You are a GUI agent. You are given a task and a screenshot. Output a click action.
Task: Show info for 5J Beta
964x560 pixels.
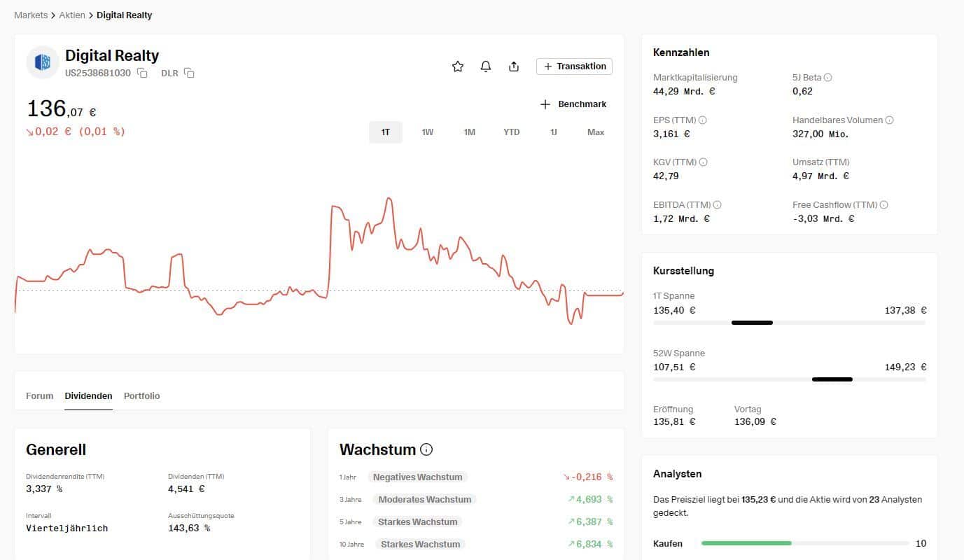coord(828,78)
